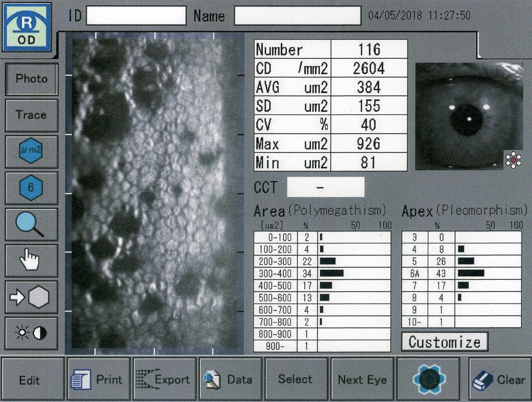
Task: Click the blue hexagonal cell button
Action: [x=429, y=379]
